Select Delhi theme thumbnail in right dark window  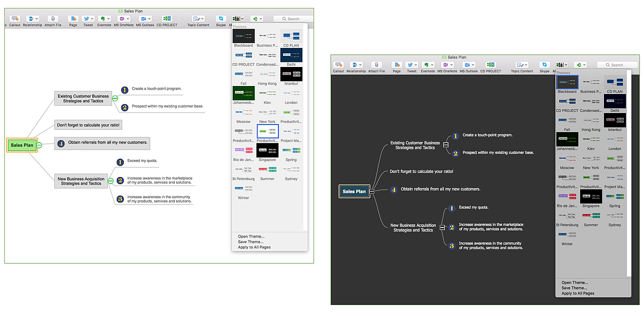pos(615,101)
